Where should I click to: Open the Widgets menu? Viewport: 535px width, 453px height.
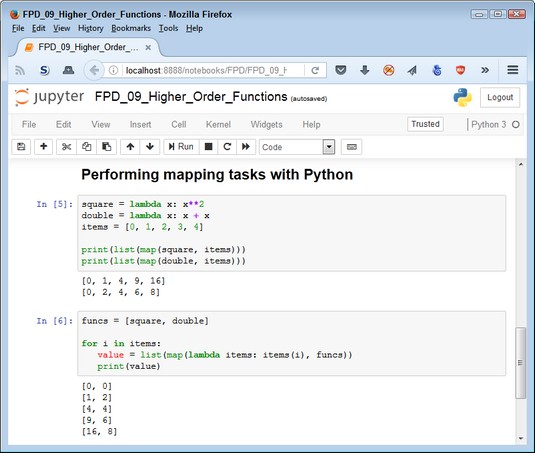pyautogui.click(x=266, y=125)
